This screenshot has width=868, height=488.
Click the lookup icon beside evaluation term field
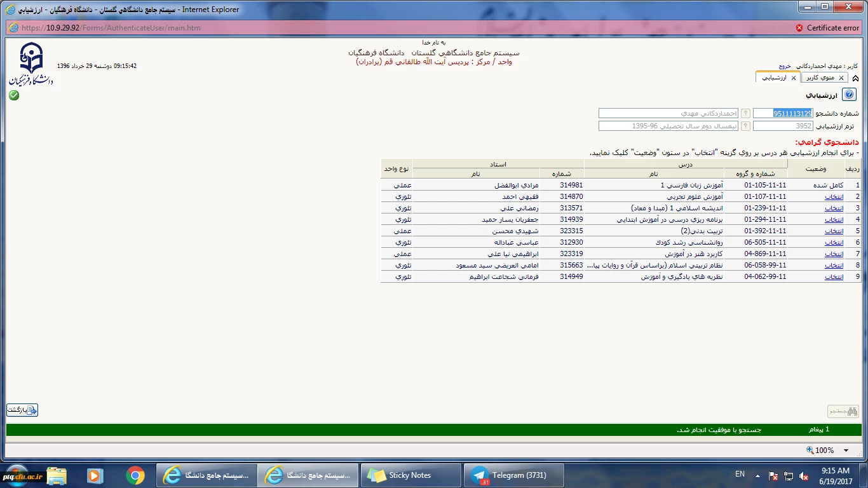[x=746, y=126]
